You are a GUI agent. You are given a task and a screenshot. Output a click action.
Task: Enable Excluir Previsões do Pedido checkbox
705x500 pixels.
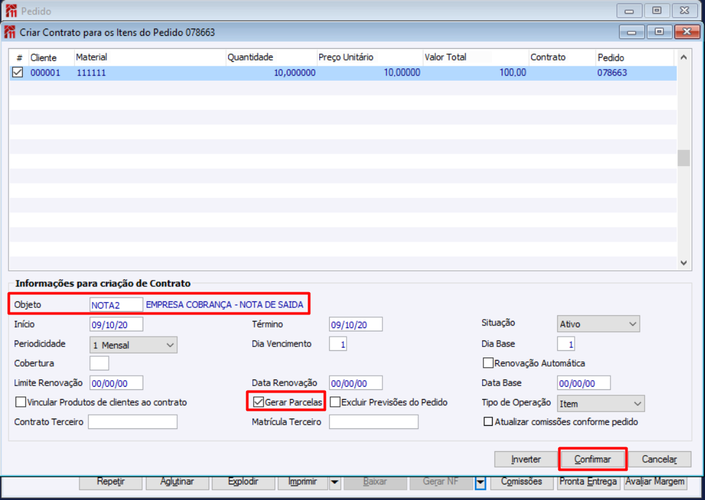335,402
